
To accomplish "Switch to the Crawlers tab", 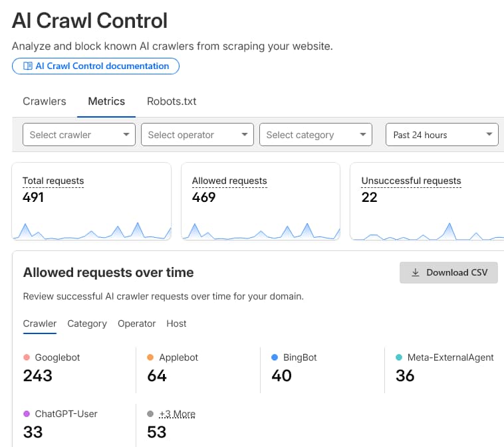I will 45,102.
